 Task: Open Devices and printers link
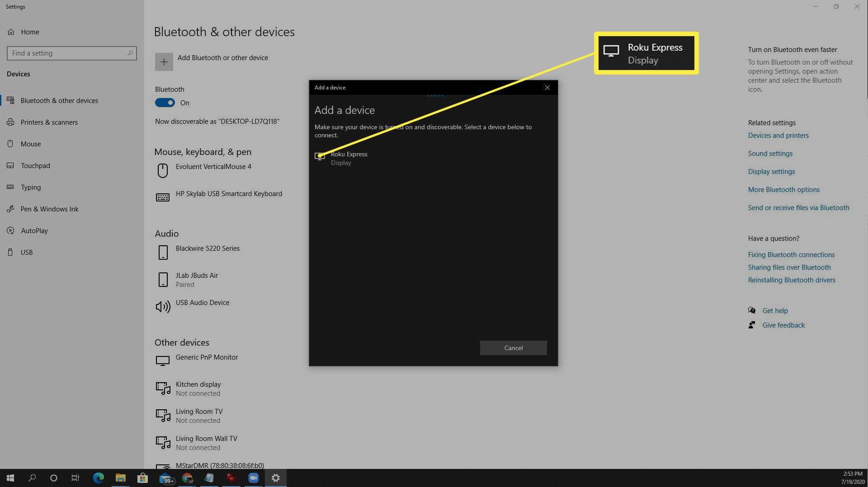778,136
